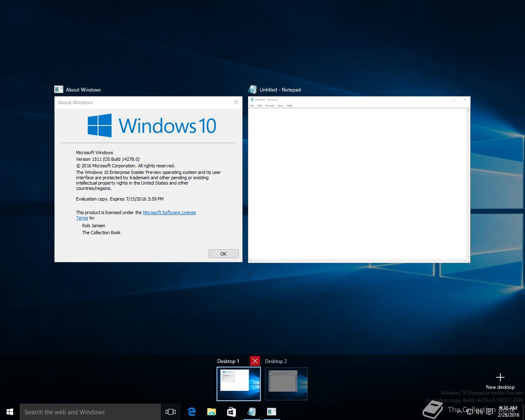Click the About Windows icon beside window title
Image resolution: width=525 pixels, height=420 pixels.
[x=59, y=89]
